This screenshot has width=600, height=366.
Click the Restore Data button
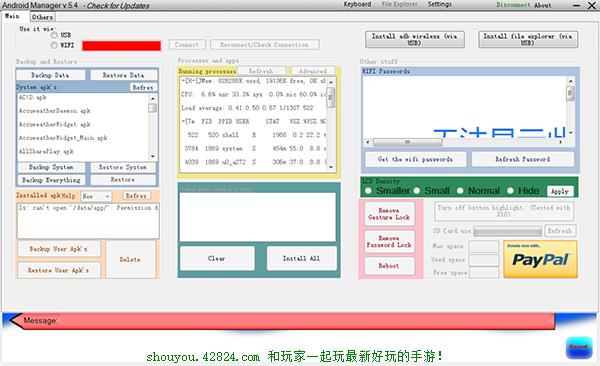123,75
